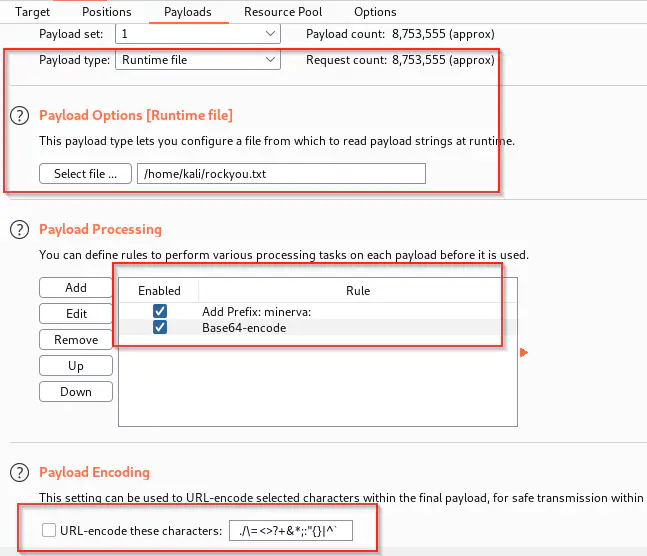The height and width of the screenshot is (556, 647).
Task: Toggle the Add Prefix minerva rule checkbox
Action: click(x=160, y=312)
